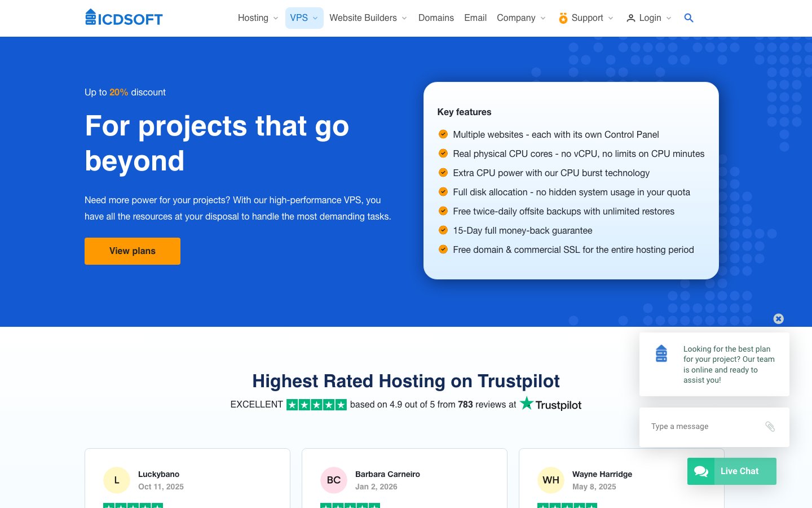Go to Domains page
Screen dimensions: 812x508
pos(436,18)
